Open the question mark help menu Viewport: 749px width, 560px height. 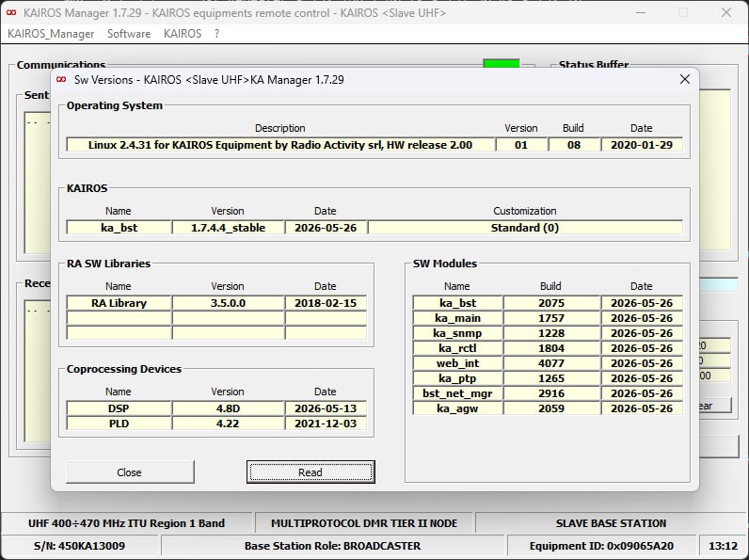(216, 34)
